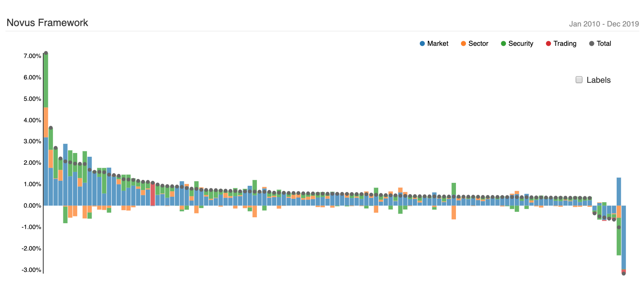The width and height of the screenshot is (644, 298).
Task: Toggle the Security series in the legend
Action: (517, 44)
